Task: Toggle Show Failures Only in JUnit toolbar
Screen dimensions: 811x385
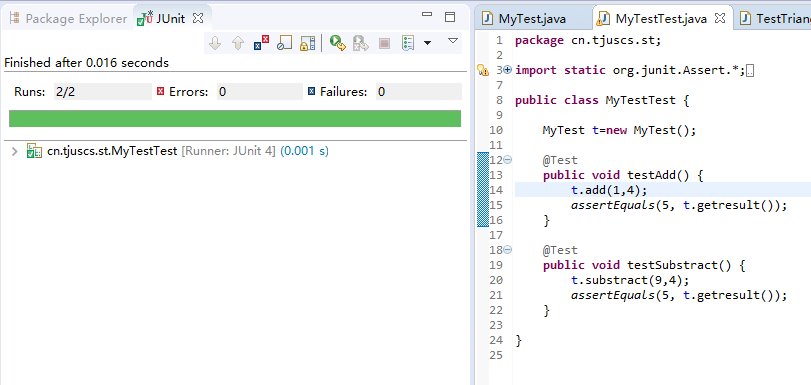Action: pyautogui.click(x=261, y=43)
